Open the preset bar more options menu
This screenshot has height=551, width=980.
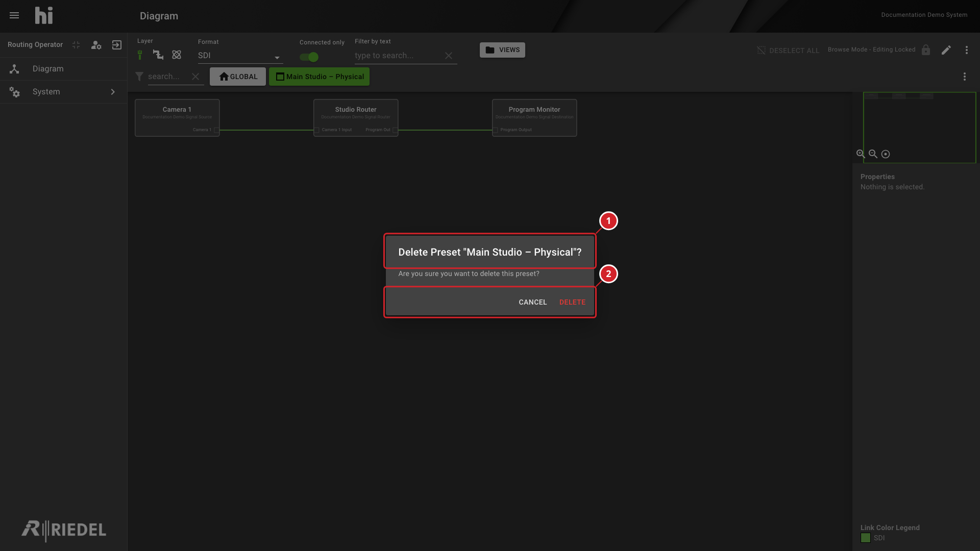click(965, 77)
